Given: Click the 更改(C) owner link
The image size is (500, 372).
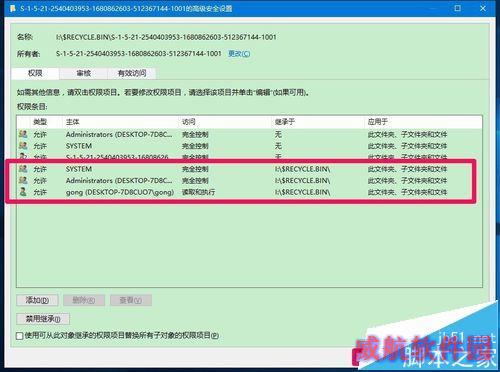Looking at the screenshot, I should pyautogui.click(x=239, y=53).
